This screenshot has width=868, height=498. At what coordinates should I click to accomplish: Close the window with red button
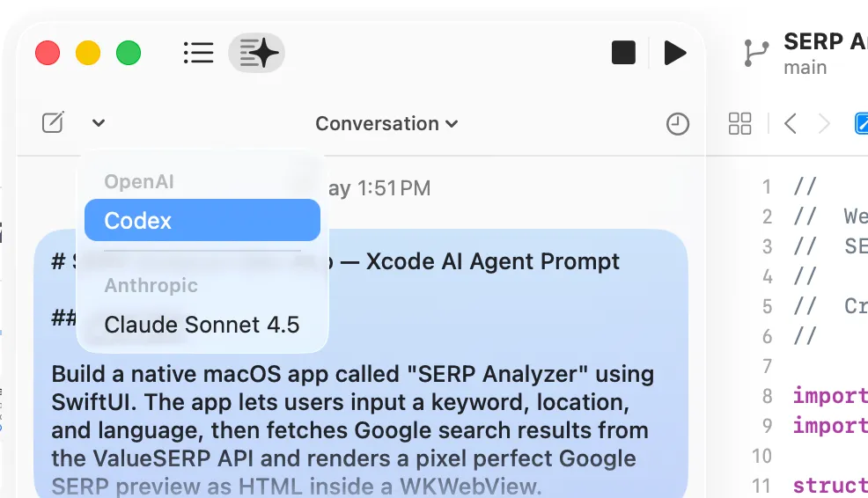pyautogui.click(x=48, y=53)
